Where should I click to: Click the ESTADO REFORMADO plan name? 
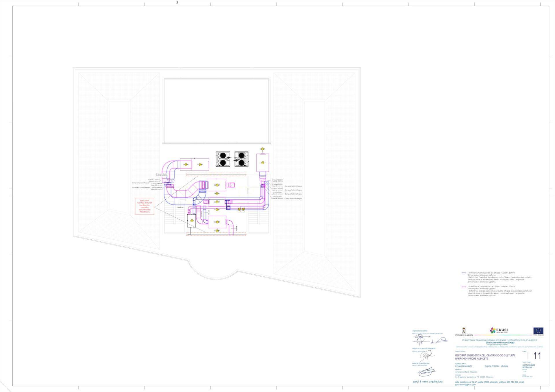(464, 366)
